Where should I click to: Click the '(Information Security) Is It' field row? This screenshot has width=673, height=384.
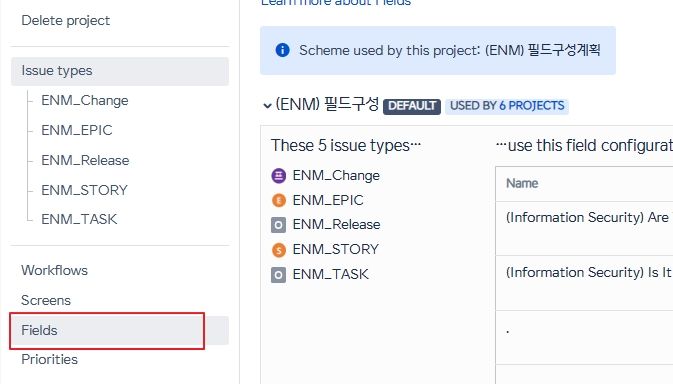(584, 283)
